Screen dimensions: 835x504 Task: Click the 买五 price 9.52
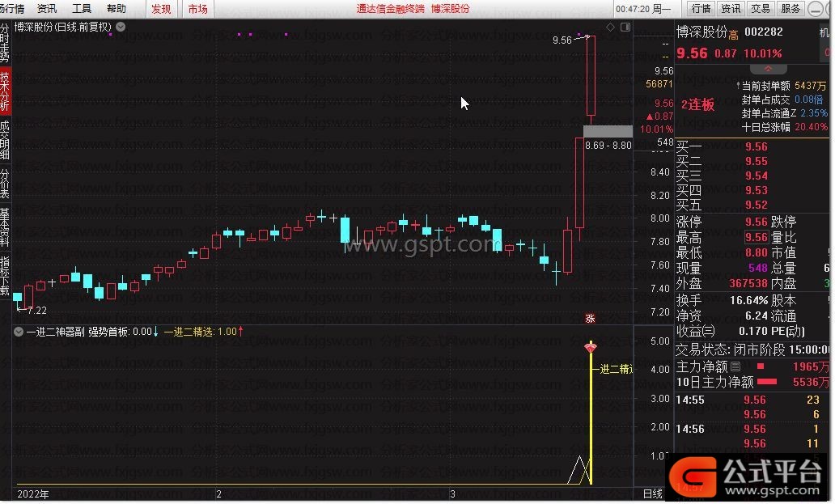tap(757, 205)
